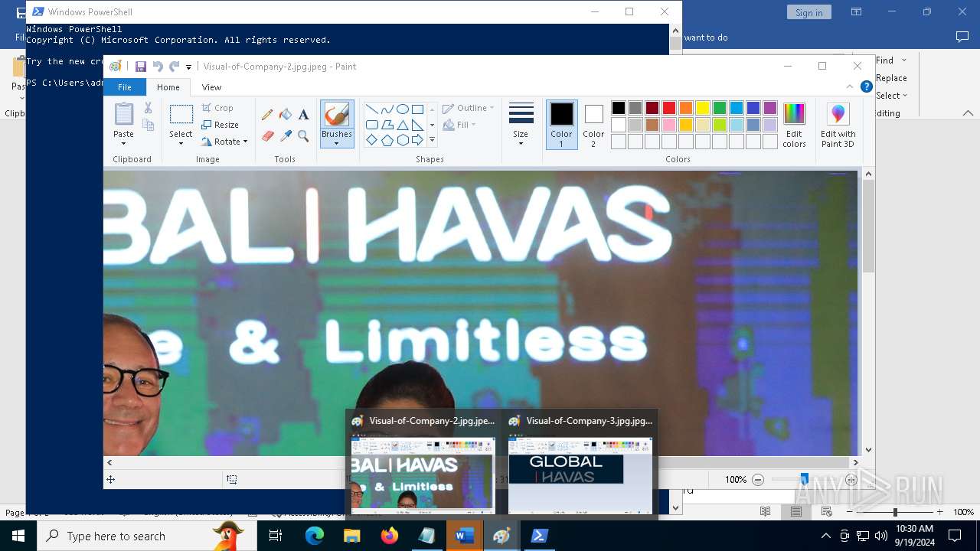
Task: Choose the Pentagon shape
Action: pos(387,140)
